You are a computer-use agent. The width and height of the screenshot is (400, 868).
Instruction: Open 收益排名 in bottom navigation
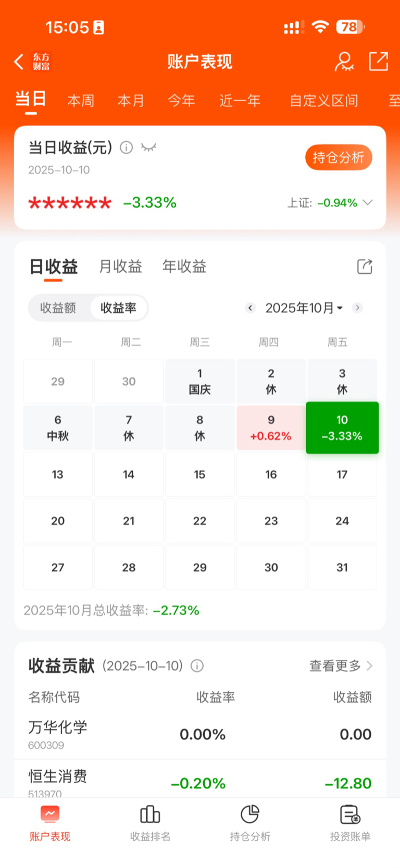pyautogui.click(x=150, y=823)
